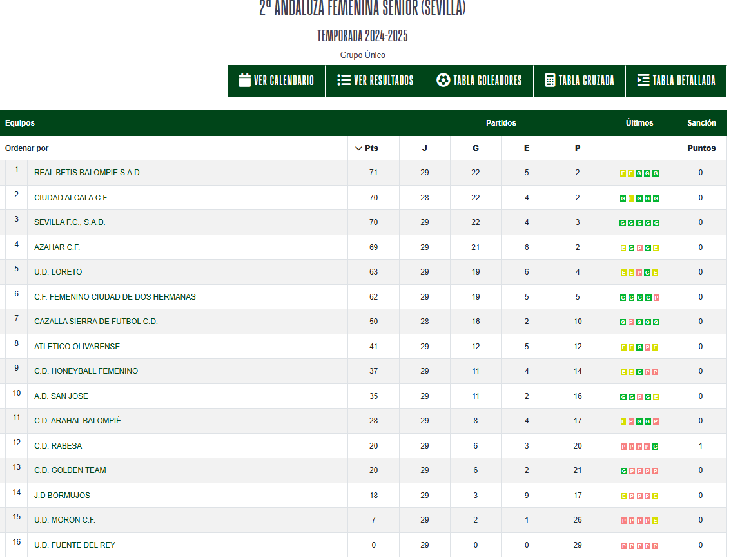
Task: Click the calculator icon in Tabla Cruzada
Action: pos(550,80)
